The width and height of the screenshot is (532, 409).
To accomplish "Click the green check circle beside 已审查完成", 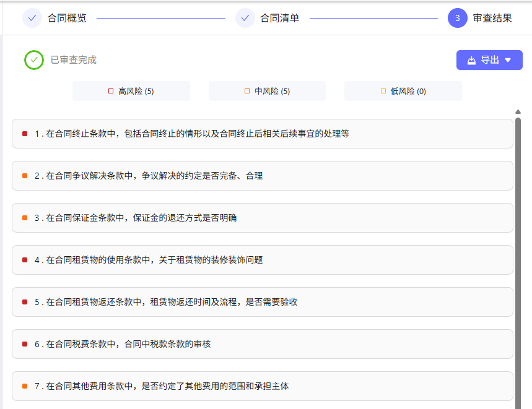I will [34, 60].
